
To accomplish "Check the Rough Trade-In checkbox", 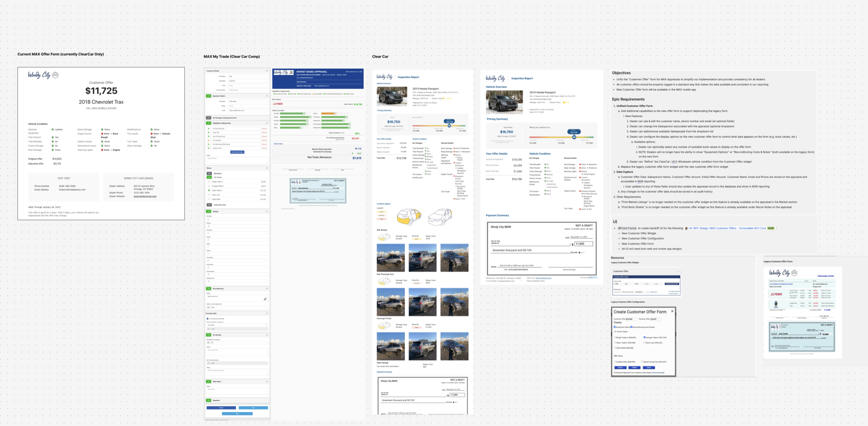I will click(615, 337).
